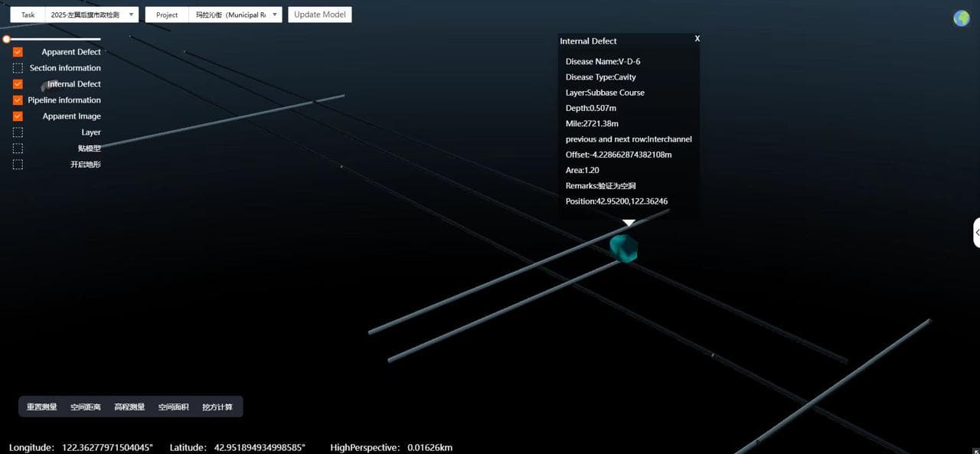Turn on the 开启地形 terrain checkbox

pos(18,165)
